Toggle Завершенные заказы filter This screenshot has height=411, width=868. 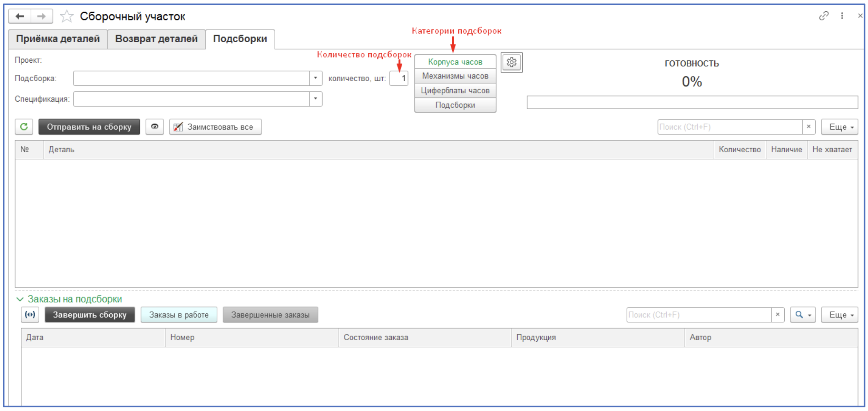pyautogui.click(x=270, y=315)
